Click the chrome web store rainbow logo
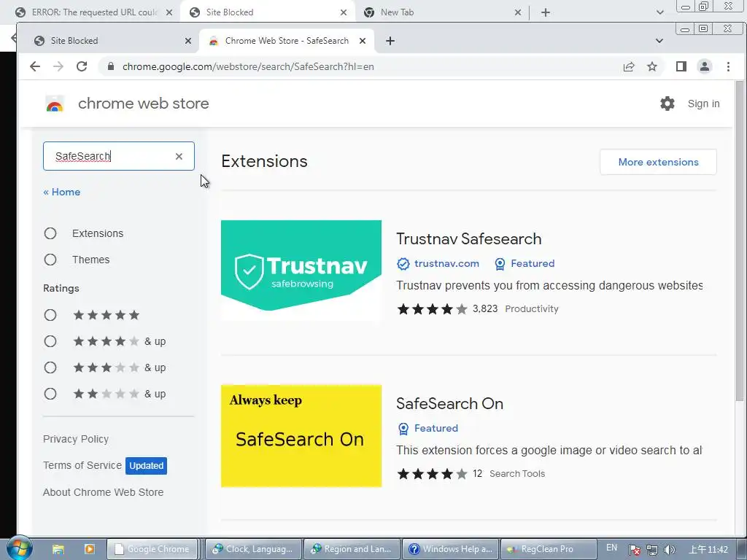Image resolution: width=747 pixels, height=560 pixels. click(x=55, y=104)
